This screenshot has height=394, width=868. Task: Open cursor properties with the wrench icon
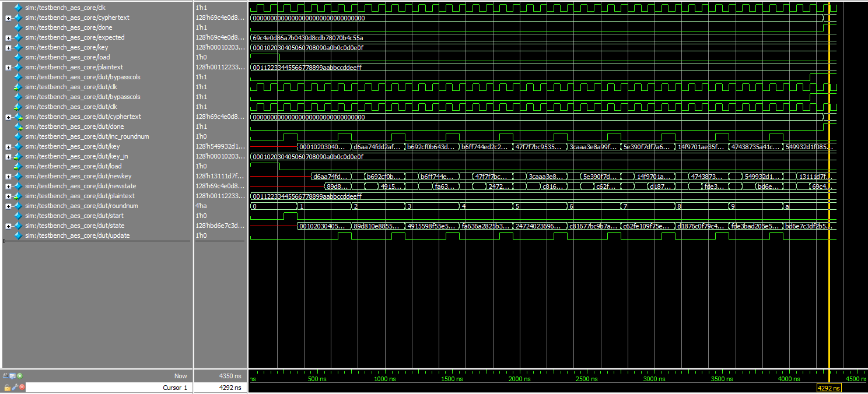tap(15, 387)
